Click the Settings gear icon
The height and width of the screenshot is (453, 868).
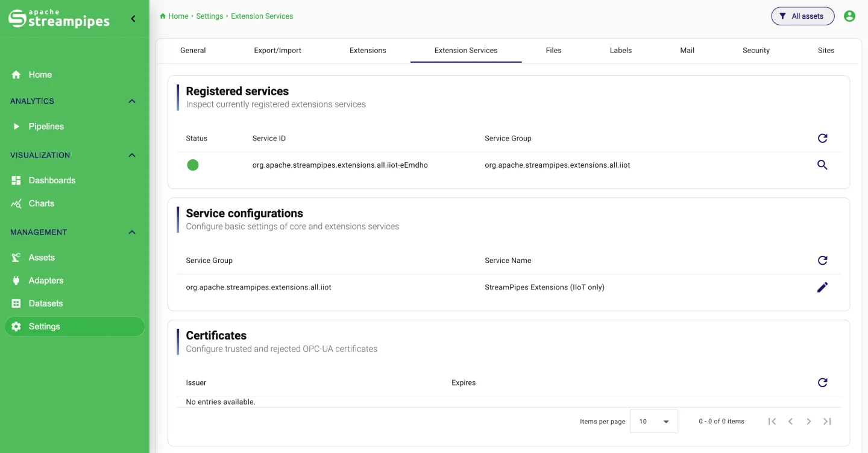[16, 326]
